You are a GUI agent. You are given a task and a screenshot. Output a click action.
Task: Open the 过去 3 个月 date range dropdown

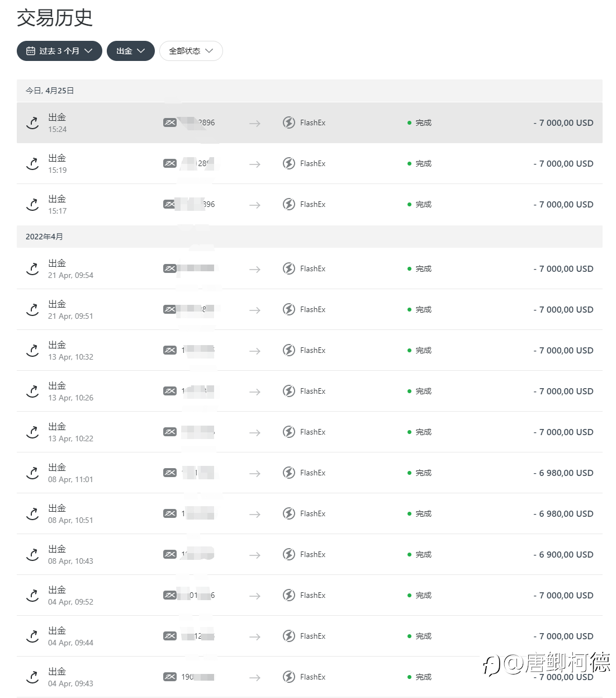(x=59, y=51)
